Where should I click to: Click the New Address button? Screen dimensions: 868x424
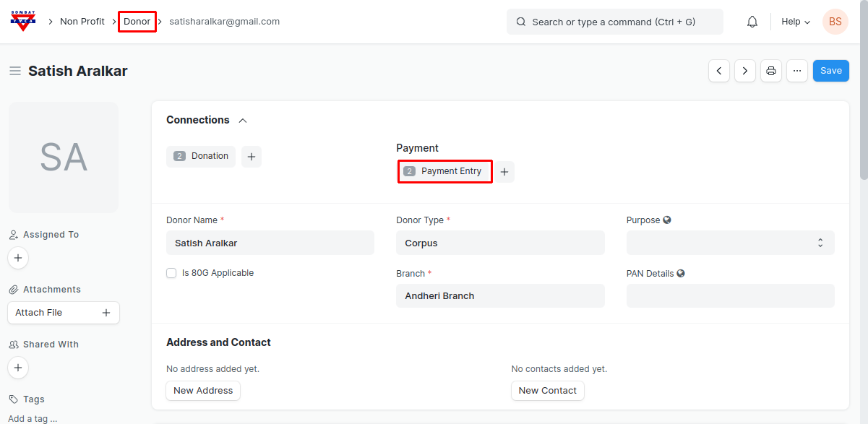pyautogui.click(x=203, y=391)
